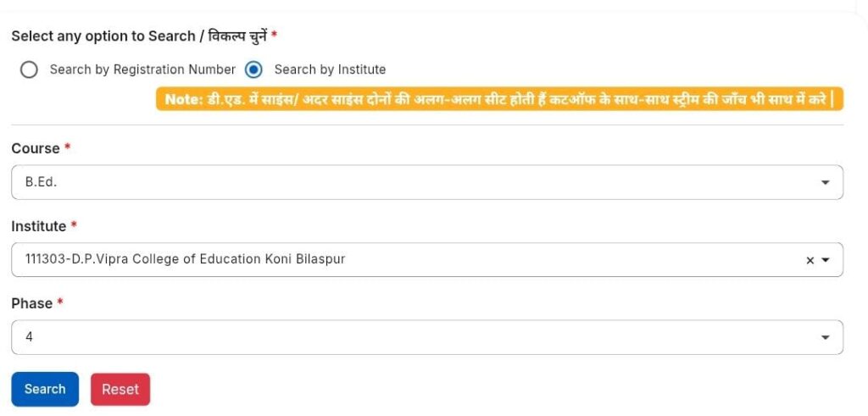868x416 pixels.
Task: Click the Phase dropdown caret arrow
Action: point(826,337)
